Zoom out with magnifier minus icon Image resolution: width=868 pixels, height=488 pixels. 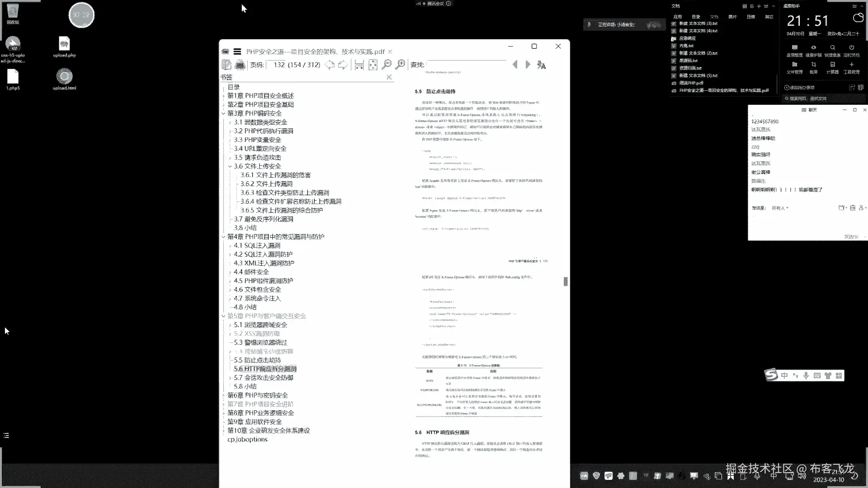[387, 65]
